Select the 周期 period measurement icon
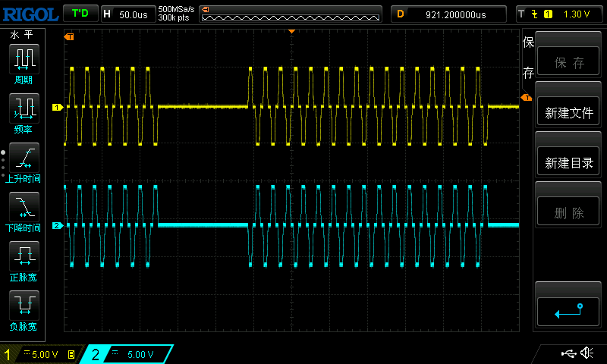The image size is (607, 364). point(24,60)
